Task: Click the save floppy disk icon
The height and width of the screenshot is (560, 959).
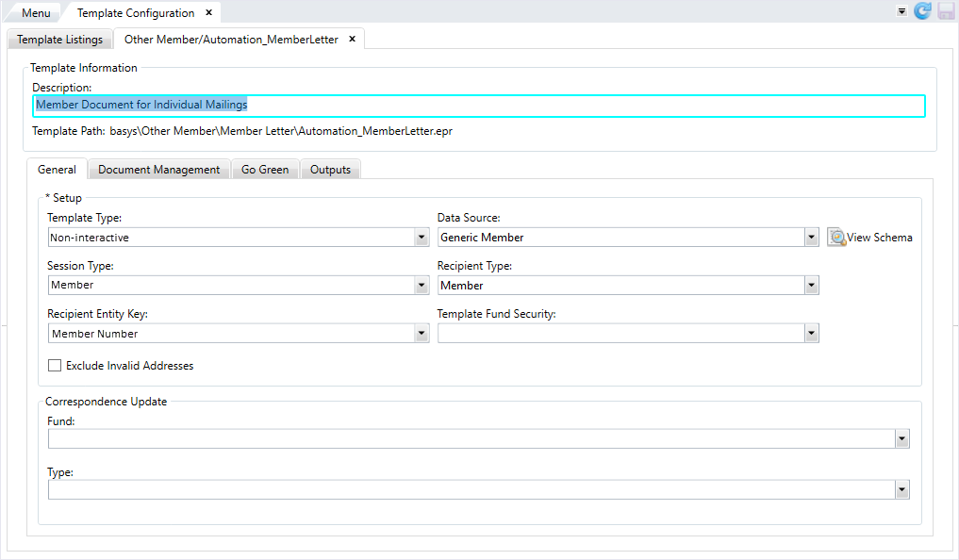Action: point(944,11)
